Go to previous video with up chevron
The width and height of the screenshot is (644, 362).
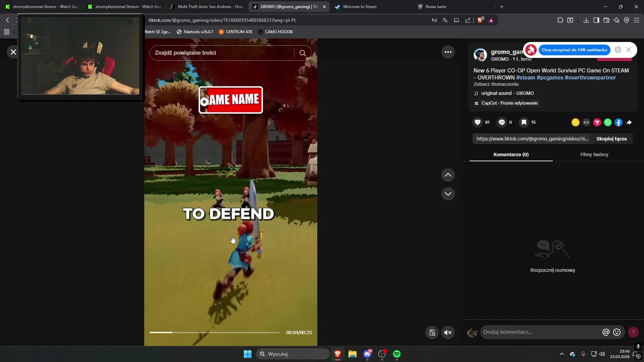coord(448,175)
